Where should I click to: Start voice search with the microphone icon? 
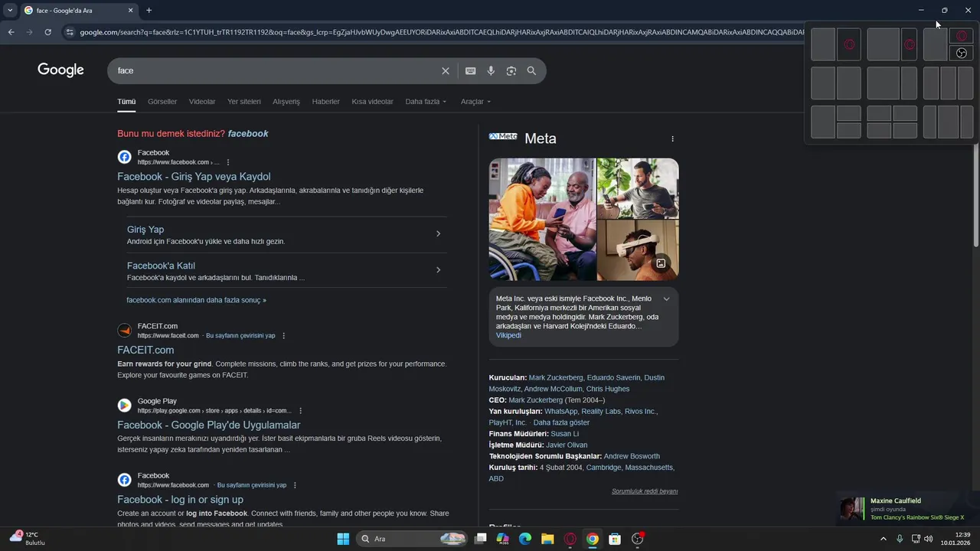coord(491,70)
